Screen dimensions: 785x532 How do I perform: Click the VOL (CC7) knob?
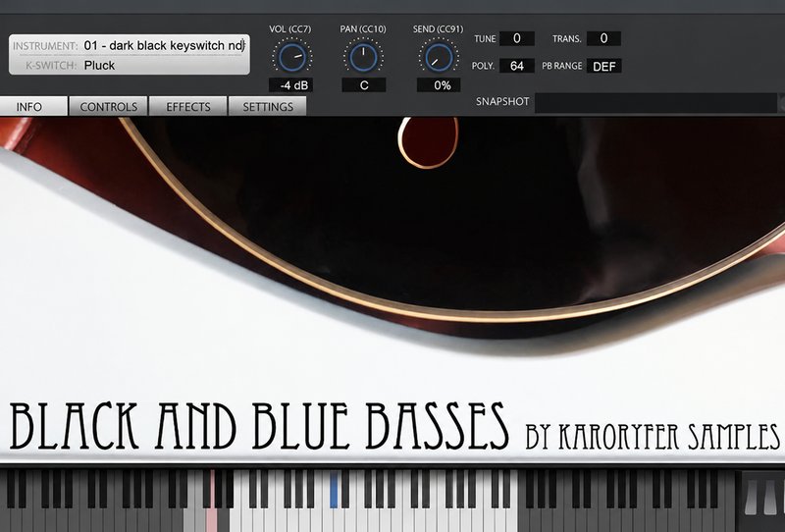click(291, 57)
